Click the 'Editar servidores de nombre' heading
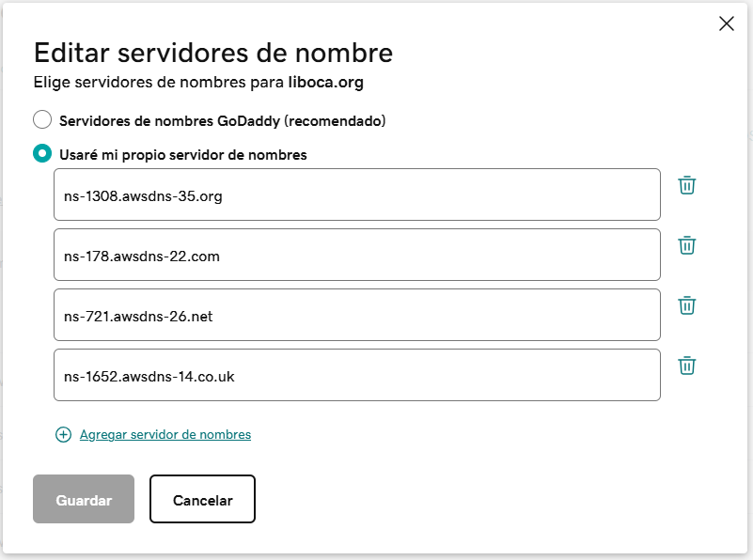The image size is (753, 560). click(212, 52)
